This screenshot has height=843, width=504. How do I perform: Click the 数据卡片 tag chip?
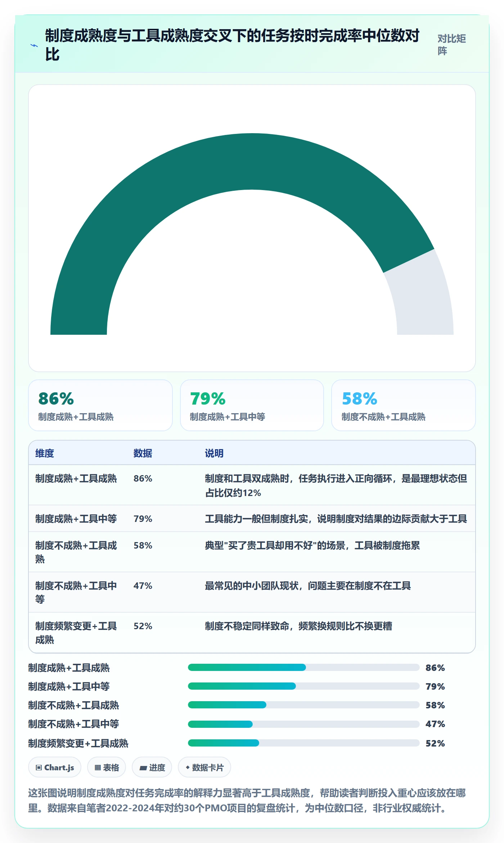[x=204, y=767]
